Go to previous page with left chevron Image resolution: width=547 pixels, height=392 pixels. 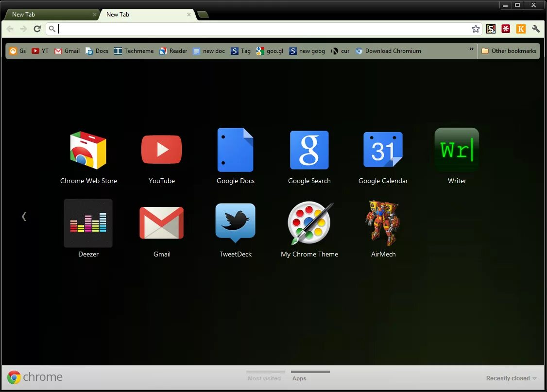(x=24, y=217)
